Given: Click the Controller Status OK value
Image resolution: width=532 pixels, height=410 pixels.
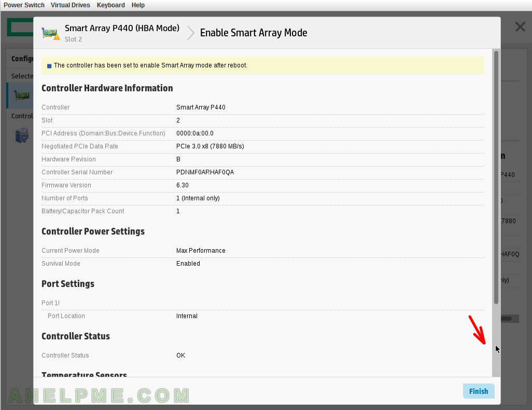Looking at the screenshot, I should [180, 356].
